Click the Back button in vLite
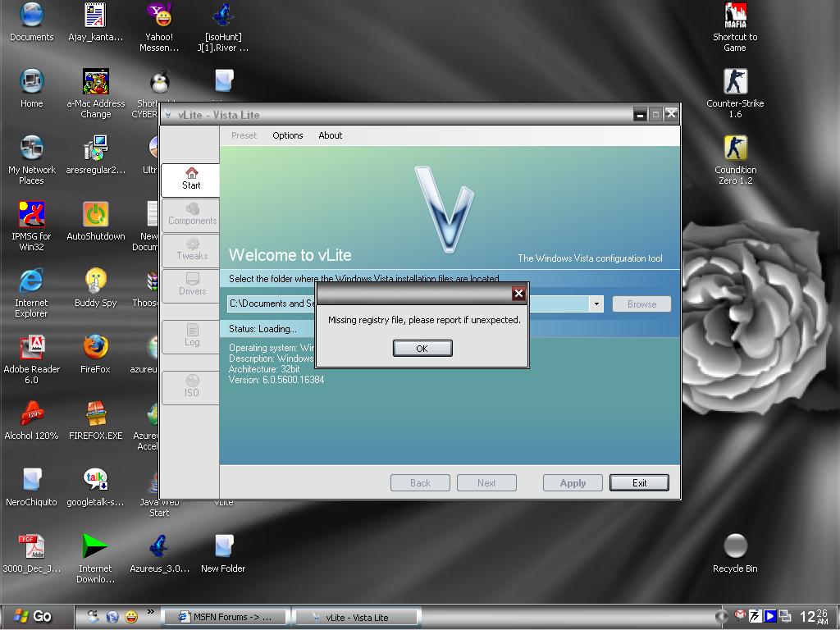840x630 pixels. (420, 482)
